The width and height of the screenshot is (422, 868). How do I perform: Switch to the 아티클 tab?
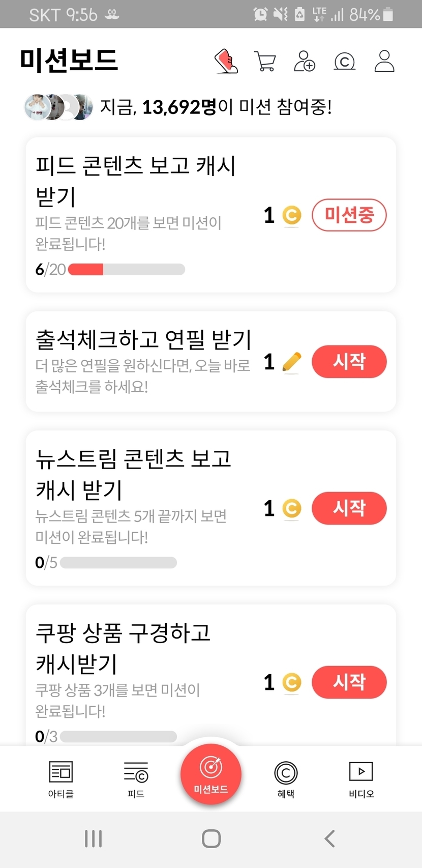pos(61,778)
